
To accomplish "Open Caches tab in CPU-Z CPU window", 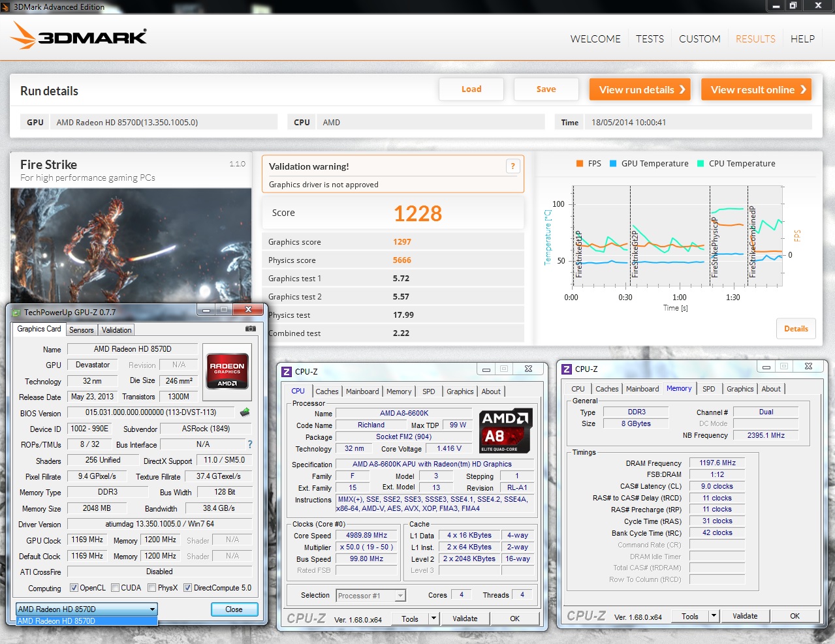I will (x=327, y=391).
